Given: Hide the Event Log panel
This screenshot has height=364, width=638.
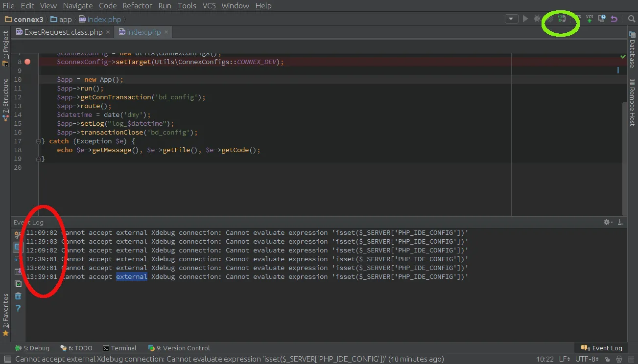Looking at the screenshot, I should tap(620, 222).
